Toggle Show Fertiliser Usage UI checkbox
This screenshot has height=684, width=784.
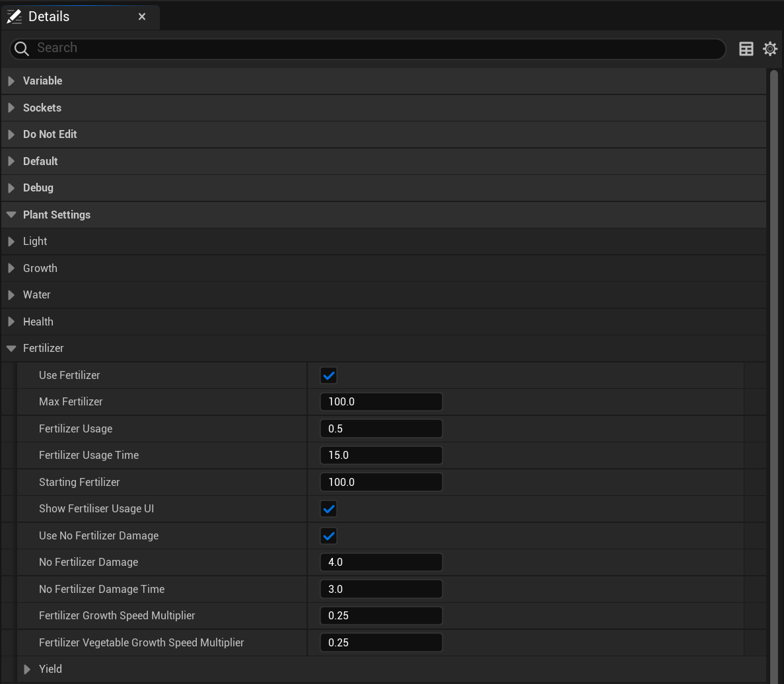tap(328, 509)
